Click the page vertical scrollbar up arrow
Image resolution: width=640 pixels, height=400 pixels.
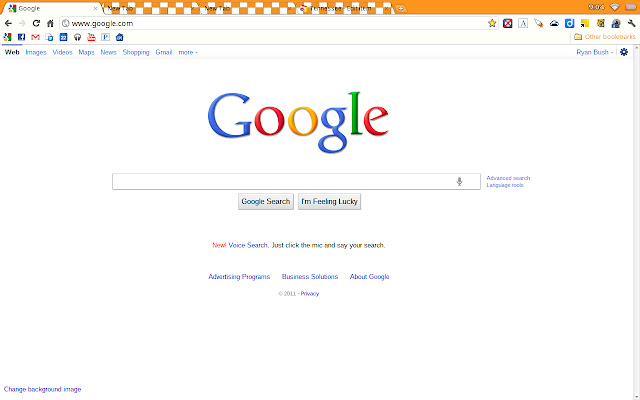click(x=636, y=49)
